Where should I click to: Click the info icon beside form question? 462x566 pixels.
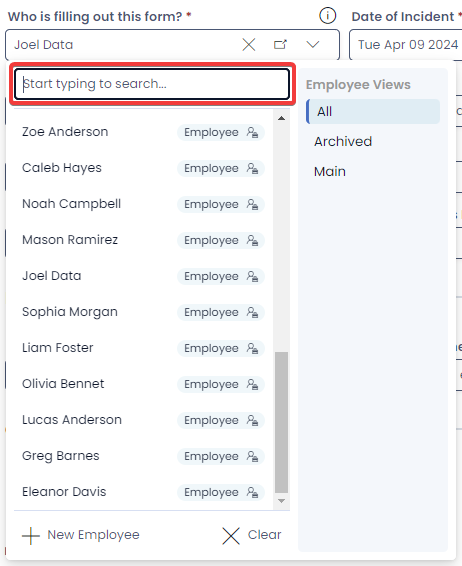[327, 16]
